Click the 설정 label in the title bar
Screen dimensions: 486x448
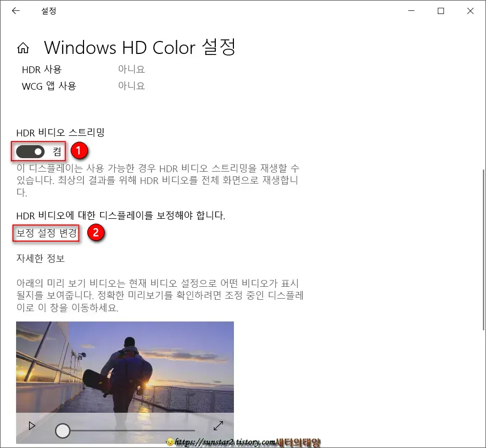coord(49,11)
